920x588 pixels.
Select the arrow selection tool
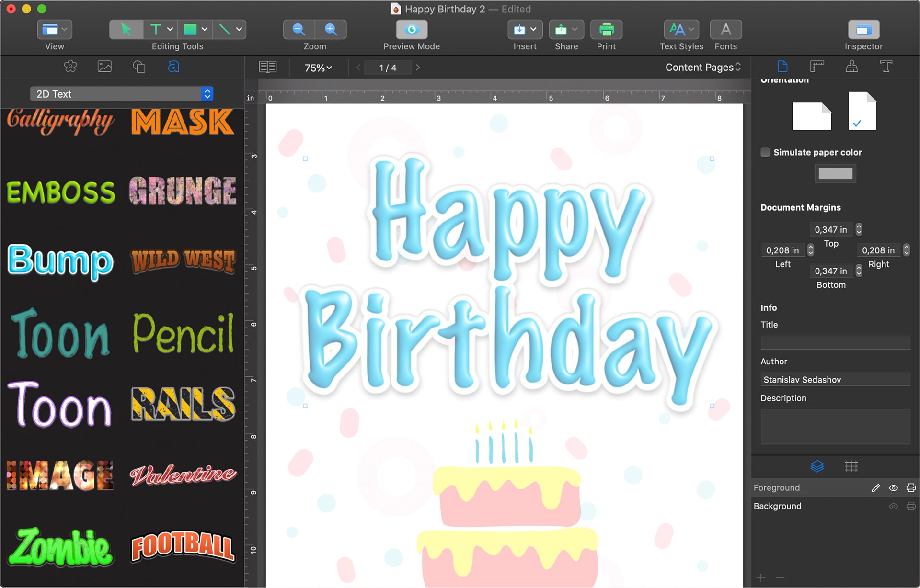126,30
